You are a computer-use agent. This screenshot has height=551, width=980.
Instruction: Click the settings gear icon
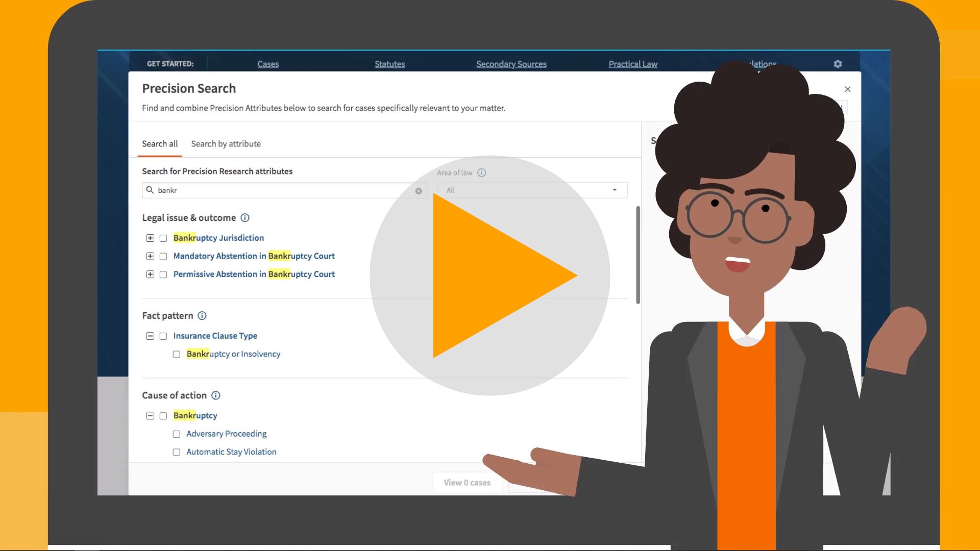[x=838, y=63]
